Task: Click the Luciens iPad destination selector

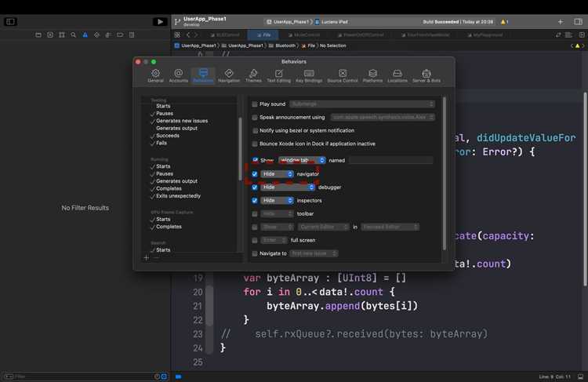Action: [332, 22]
